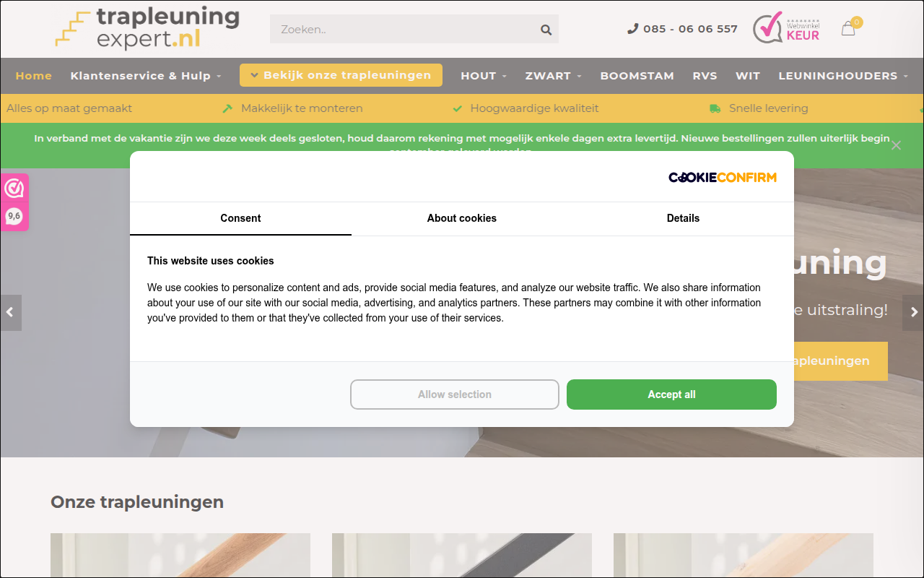Close the green vacation notice banner
The image size is (924, 578).
(896, 145)
